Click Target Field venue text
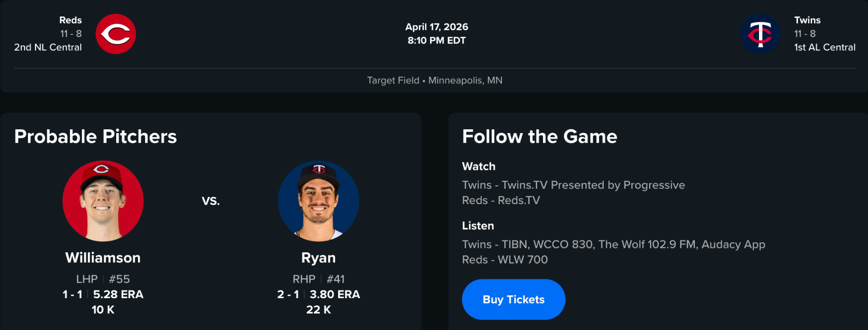868x330 pixels. [393, 80]
